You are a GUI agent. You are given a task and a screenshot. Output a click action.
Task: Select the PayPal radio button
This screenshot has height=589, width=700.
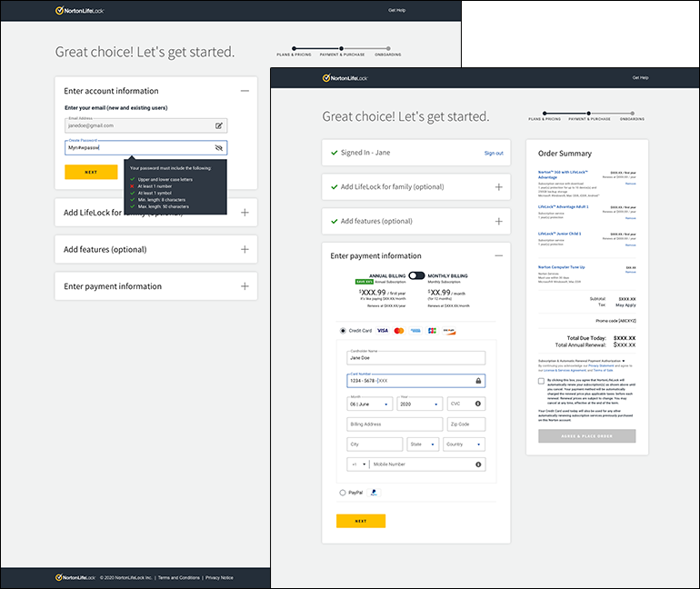[343, 493]
